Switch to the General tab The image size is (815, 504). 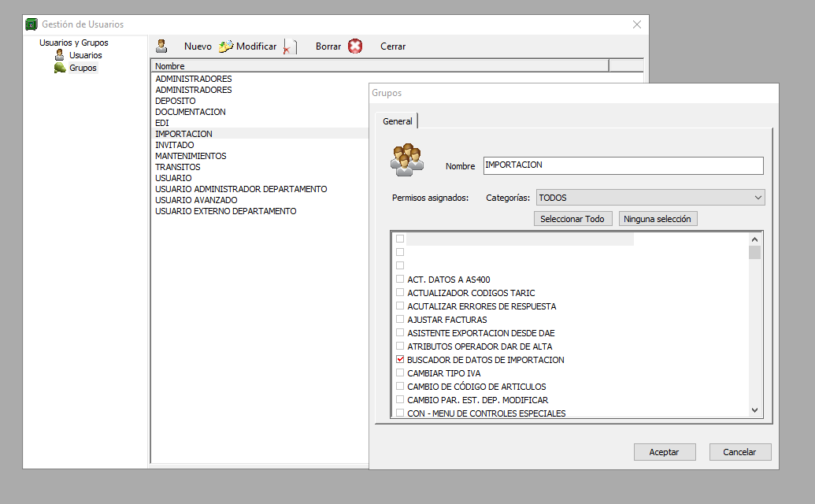(398, 121)
